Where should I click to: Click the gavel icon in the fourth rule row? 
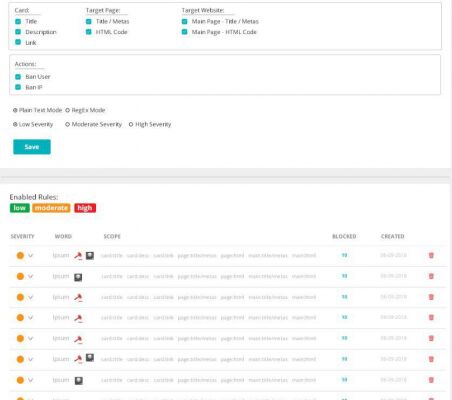[78, 318]
